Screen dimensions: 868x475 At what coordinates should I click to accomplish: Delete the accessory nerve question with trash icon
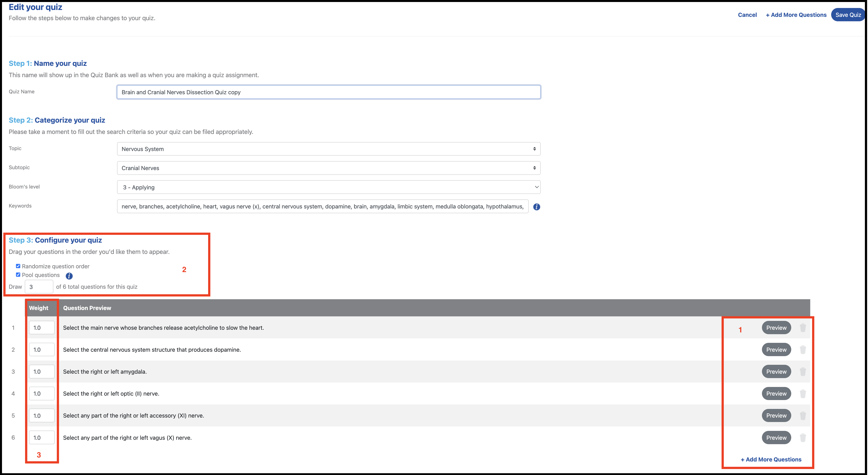point(803,415)
